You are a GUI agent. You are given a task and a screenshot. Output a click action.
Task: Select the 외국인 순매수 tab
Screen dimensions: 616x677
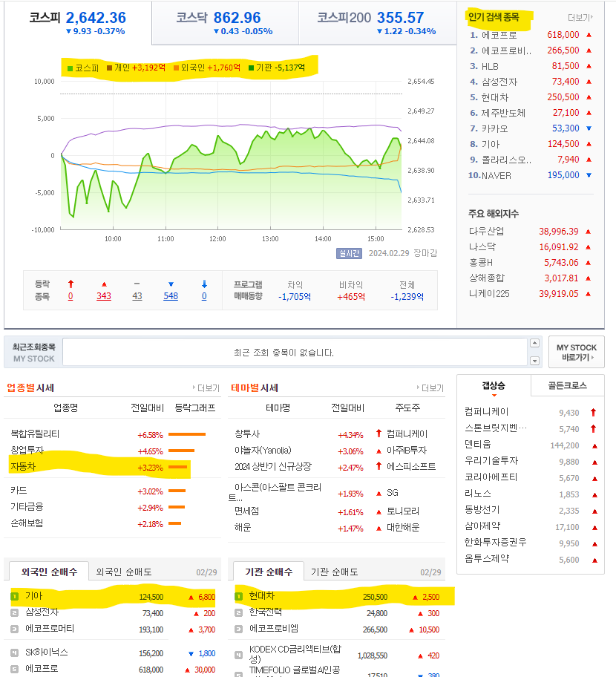click(x=49, y=572)
